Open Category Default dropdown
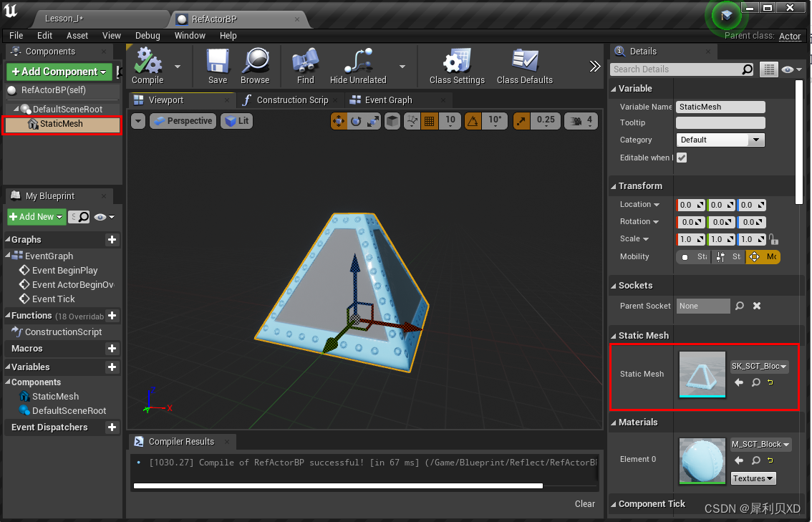Screen dimensions: 812x522 coord(720,140)
